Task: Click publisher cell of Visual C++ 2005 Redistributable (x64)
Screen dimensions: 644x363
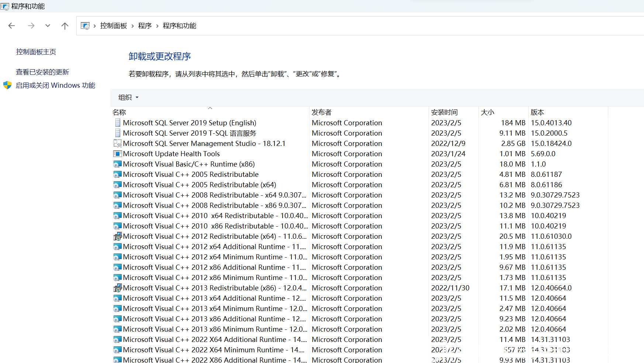Action: click(x=347, y=185)
